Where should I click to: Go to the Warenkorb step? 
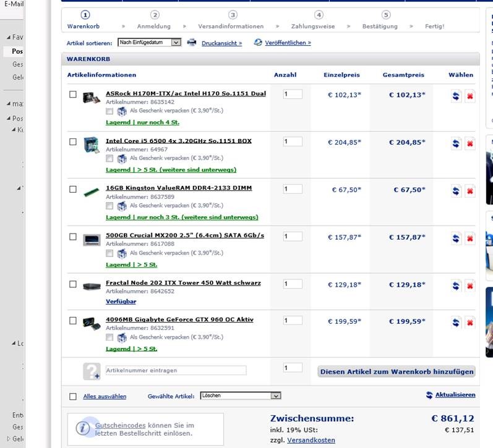pyautogui.click(x=84, y=20)
